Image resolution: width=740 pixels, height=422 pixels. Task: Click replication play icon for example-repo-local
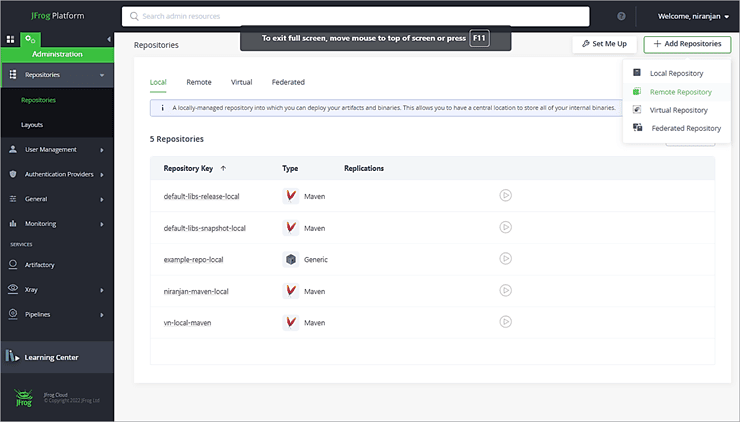[505, 259]
